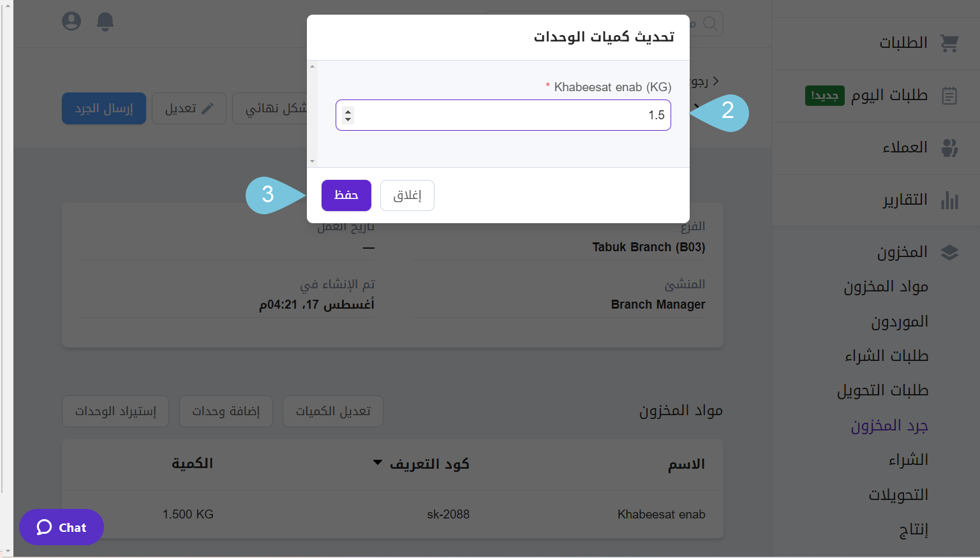Open the reports bar chart icon
The height and width of the screenshot is (558, 980).
coord(949,200)
